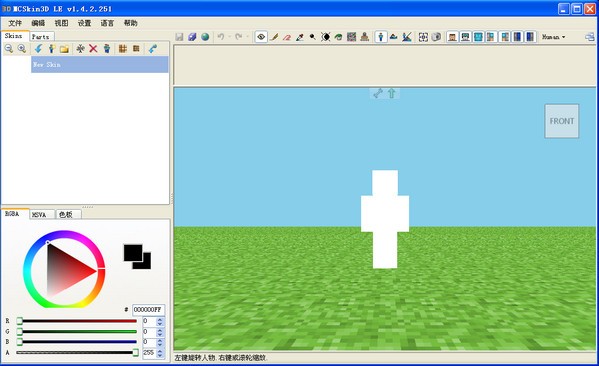Select the Pencil tool in toolbar
This screenshot has width=599, height=366.
click(x=274, y=37)
